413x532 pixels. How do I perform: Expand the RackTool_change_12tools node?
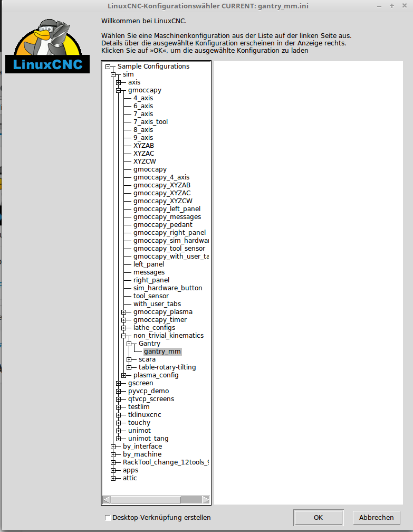(113, 462)
